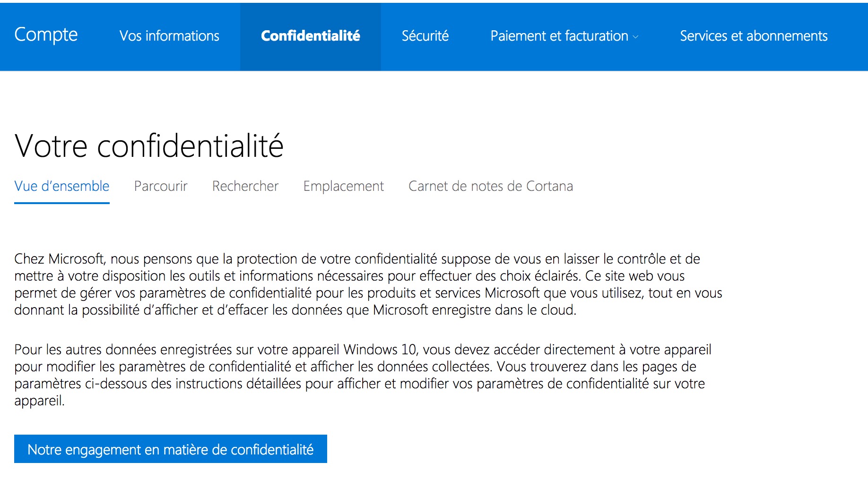868x497 pixels.
Task: Click the Votre confidentialité heading
Action: point(149,146)
